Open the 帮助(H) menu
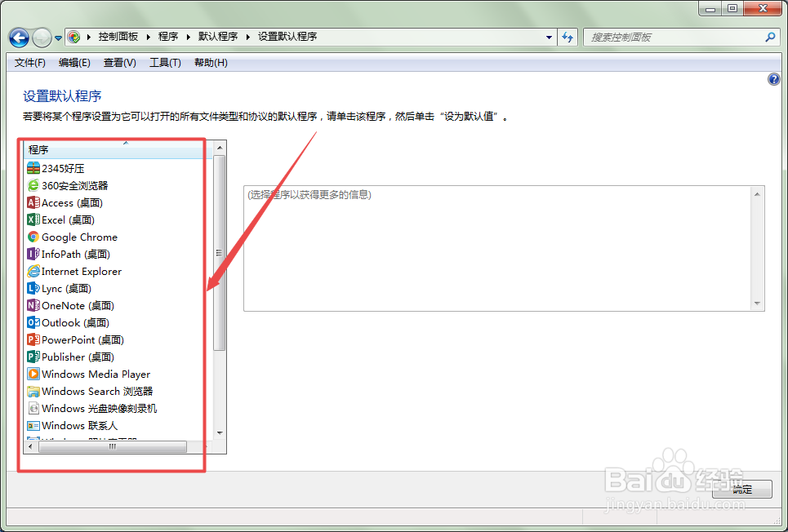This screenshot has width=788, height=532. click(x=211, y=62)
